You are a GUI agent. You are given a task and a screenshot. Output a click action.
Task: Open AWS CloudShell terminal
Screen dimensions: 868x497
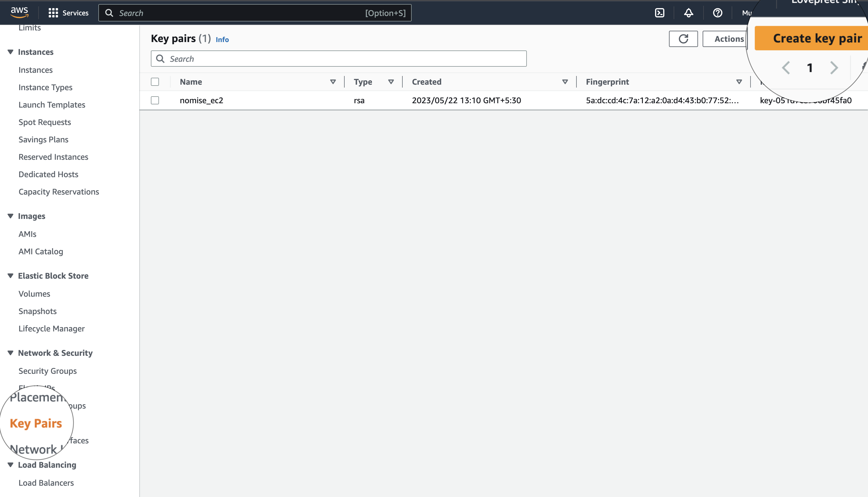tap(660, 13)
